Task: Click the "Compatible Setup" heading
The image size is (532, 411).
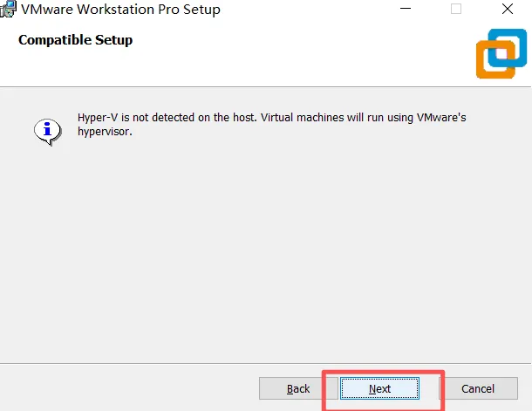Action: coord(75,40)
